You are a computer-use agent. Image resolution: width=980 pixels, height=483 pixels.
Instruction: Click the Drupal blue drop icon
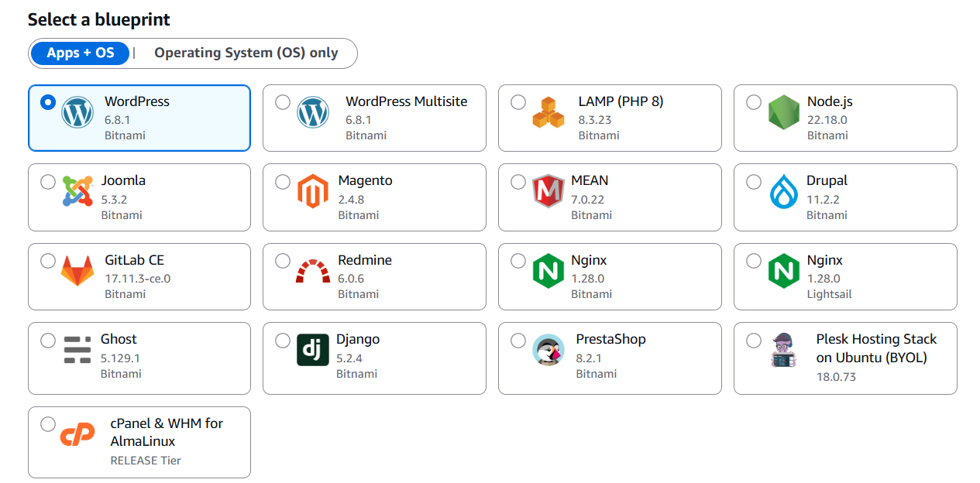click(784, 191)
